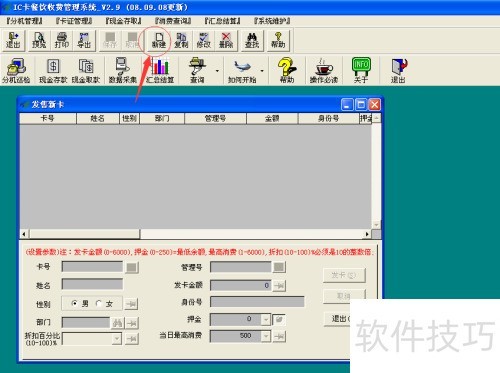Click the 新建 (New) toolbar icon
500x373 pixels.
[159, 40]
